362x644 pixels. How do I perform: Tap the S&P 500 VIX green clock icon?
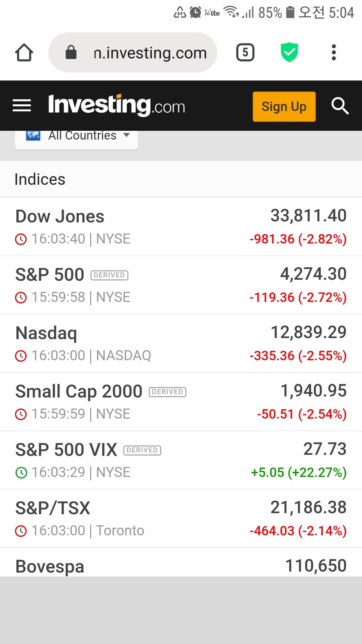21,473
